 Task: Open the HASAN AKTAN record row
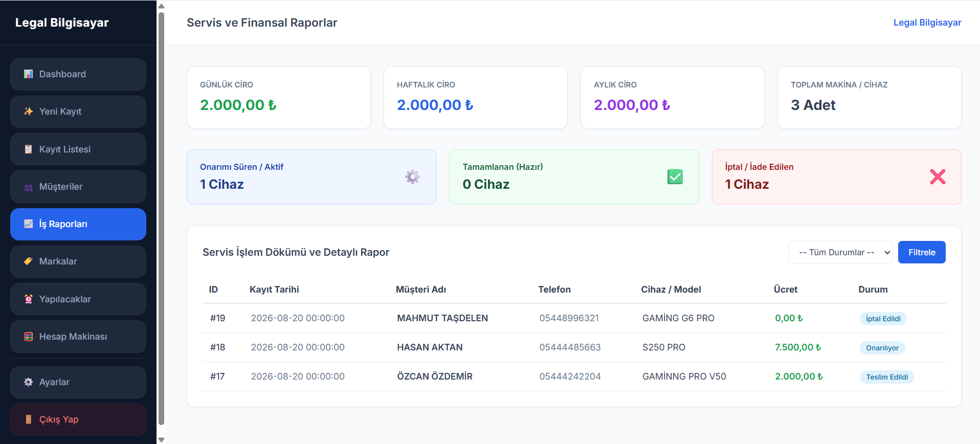[574, 347]
